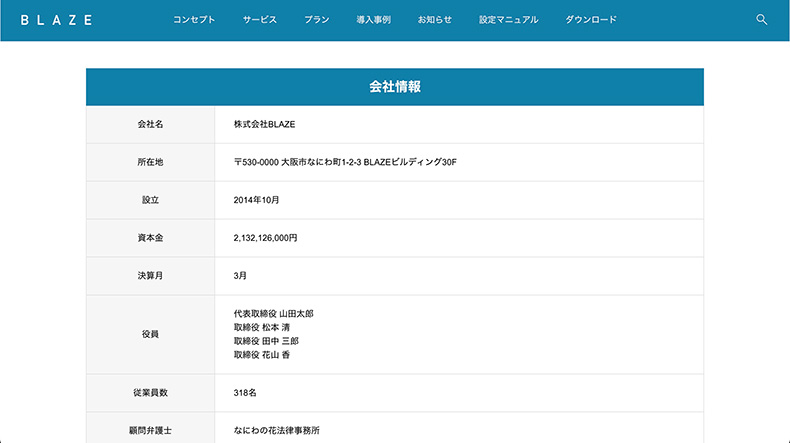
Task: Navigate to ダウンロード
Action: point(591,20)
